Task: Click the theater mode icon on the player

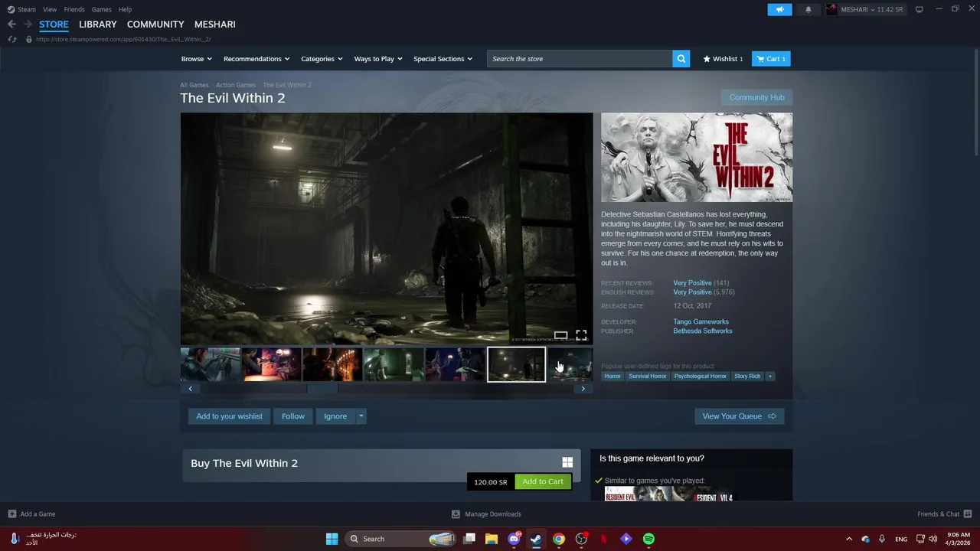Action: click(x=560, y=335)
